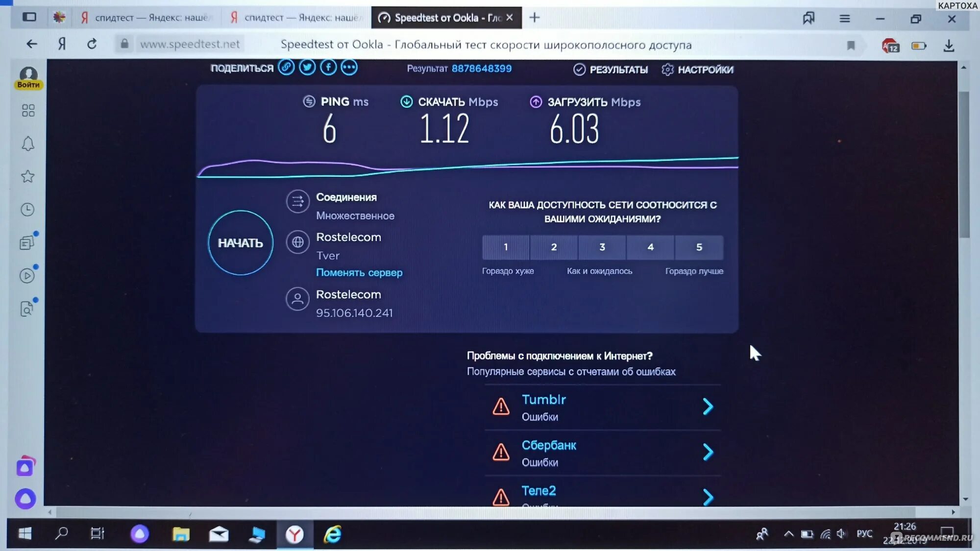
Task: Go back to previous page
Action: coord(32,44)
